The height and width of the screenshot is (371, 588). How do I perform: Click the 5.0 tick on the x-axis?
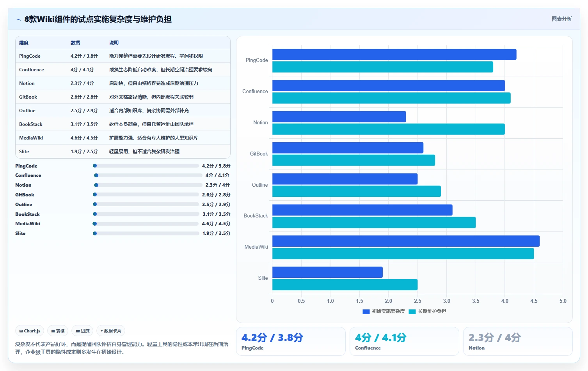tap(563, 301)
